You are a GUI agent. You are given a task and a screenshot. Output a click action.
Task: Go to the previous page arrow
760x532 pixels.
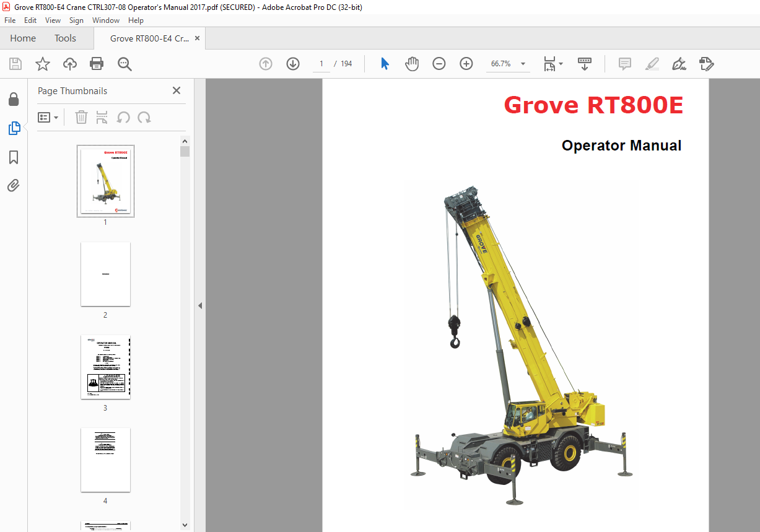click(x=266, y=64)
